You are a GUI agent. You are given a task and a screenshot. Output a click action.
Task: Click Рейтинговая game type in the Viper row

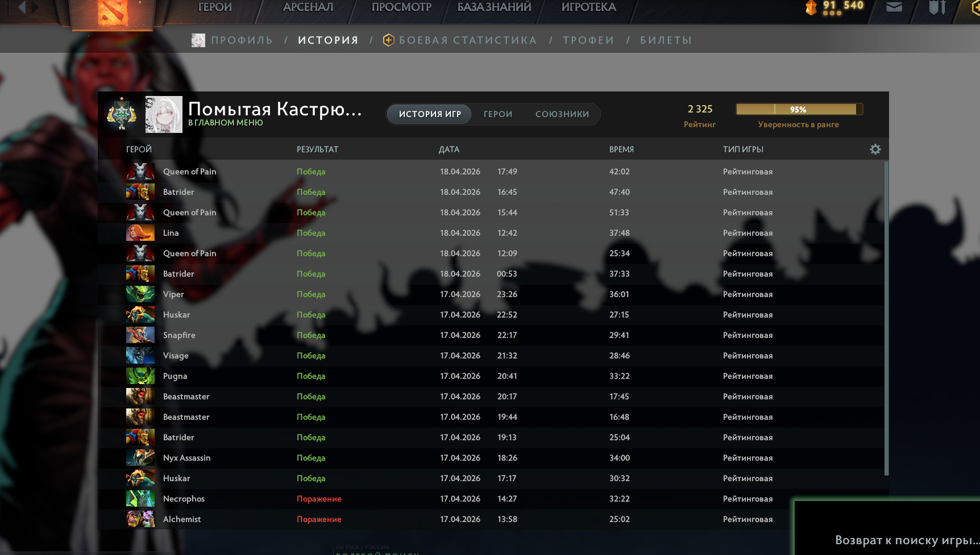click(748, 294)
